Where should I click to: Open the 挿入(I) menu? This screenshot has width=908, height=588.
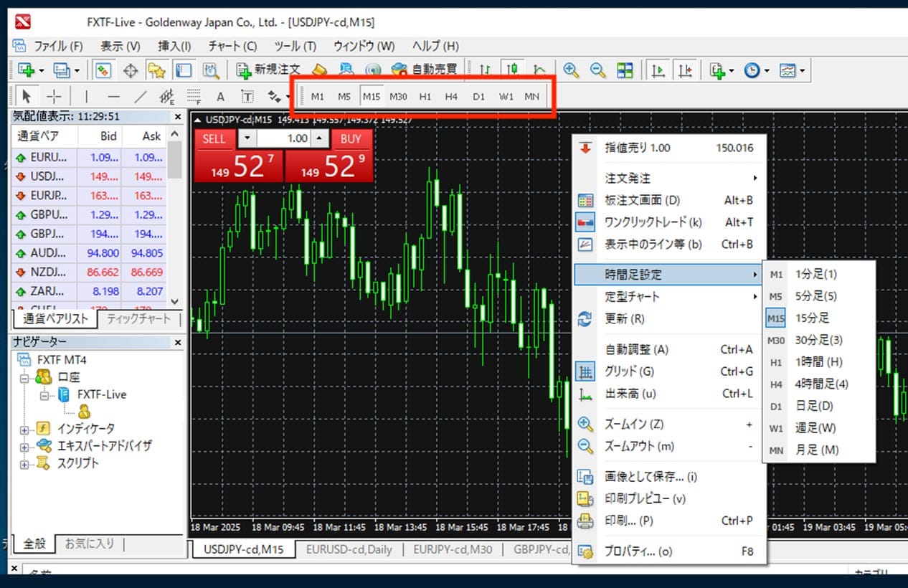(174, 45)
